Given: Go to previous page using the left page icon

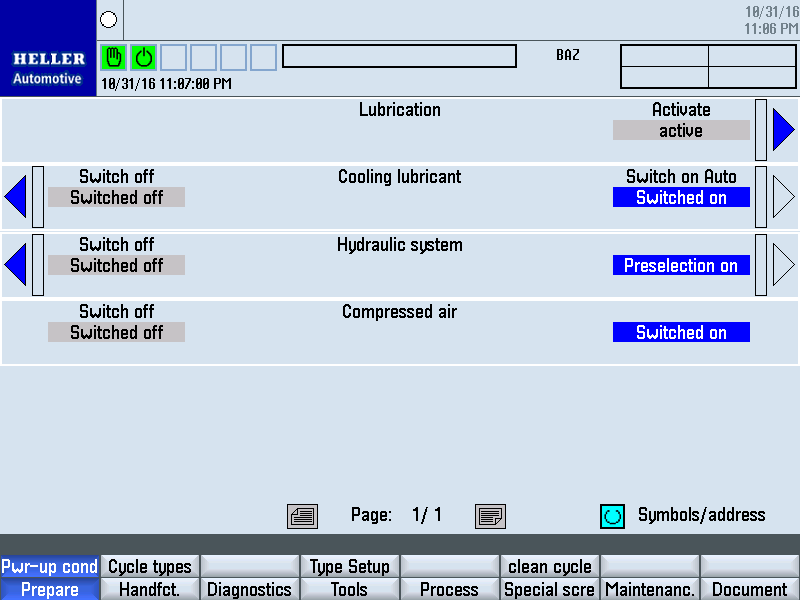Looking at the screenshot, I should pos(302,516).
